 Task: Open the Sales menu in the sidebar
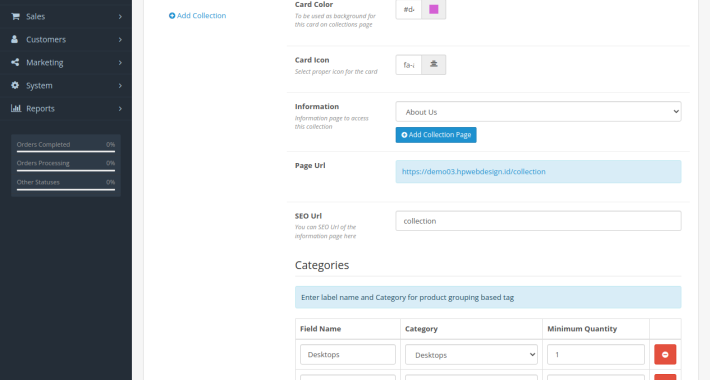(x=66, y=16)
